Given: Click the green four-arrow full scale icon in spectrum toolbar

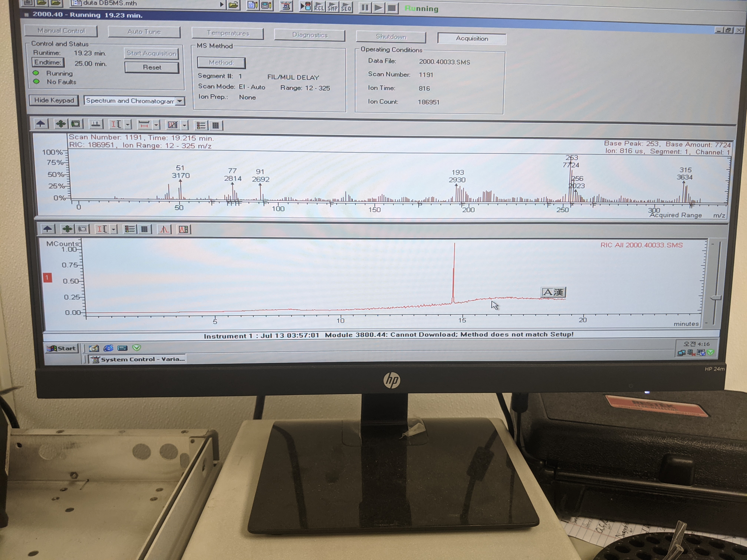Looking at the screenshot, I should [x=61, y=124].
